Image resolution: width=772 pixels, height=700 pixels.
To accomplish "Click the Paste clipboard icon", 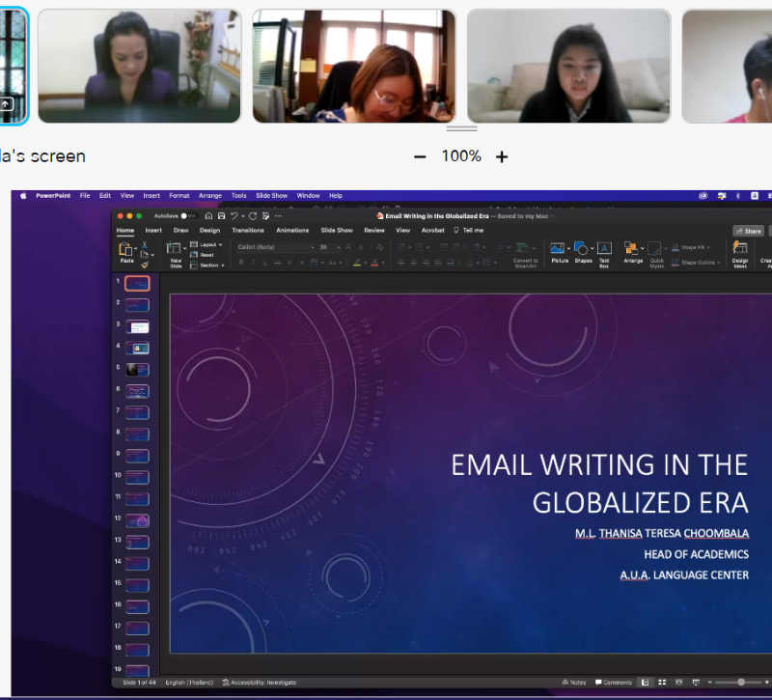I will pyautogui.click(x=126, y=249).
